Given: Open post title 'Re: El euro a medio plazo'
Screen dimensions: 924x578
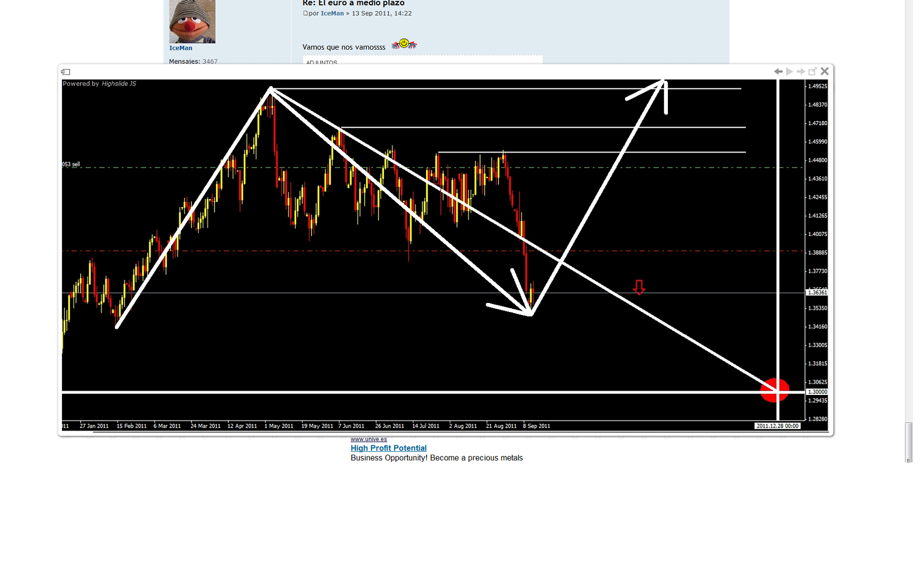Looking at the screenshot, I should tap(353, 3).
